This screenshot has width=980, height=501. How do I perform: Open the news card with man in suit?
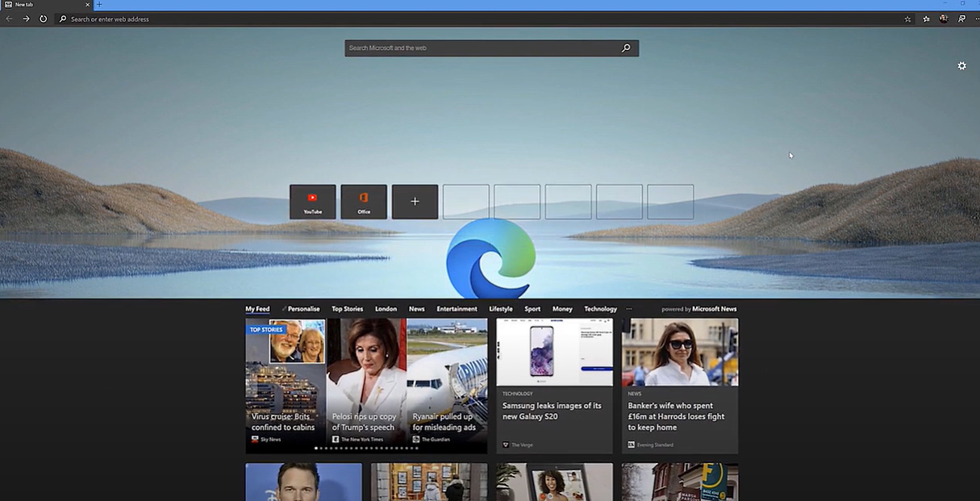point(303,482)
